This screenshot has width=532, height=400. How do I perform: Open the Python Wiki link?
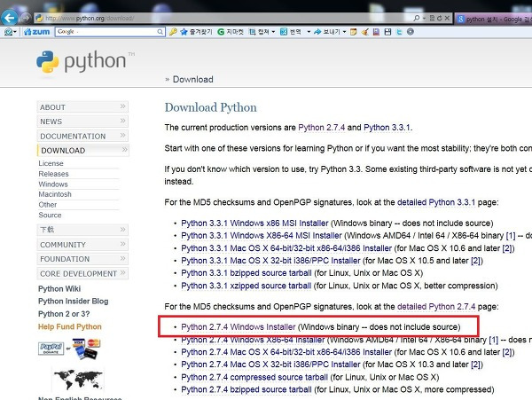(x=59, y=289)
